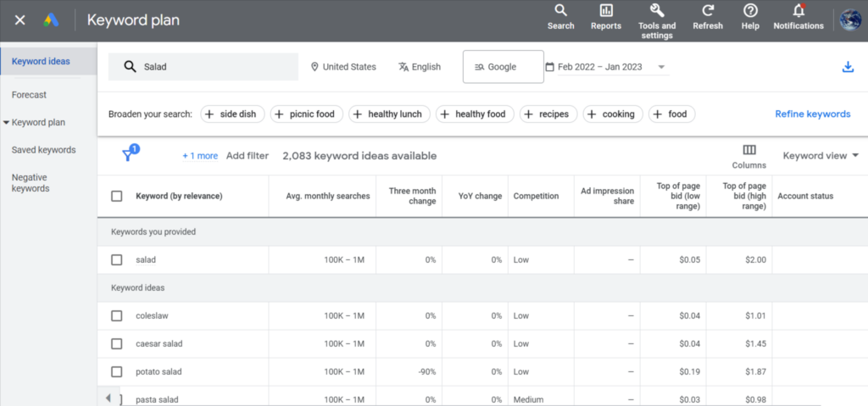Change the United States location setting
The image size is (868, 406).
tap(343, 67)
